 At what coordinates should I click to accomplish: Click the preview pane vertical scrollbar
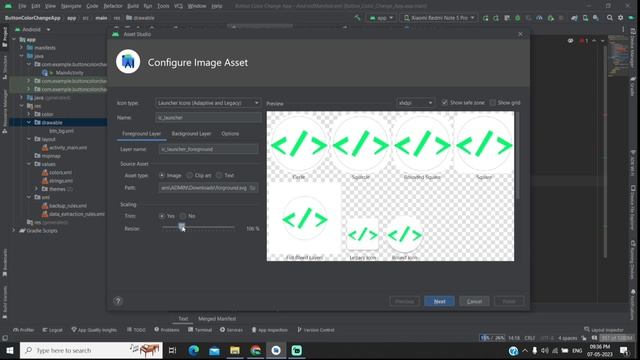tap(518, 155)
